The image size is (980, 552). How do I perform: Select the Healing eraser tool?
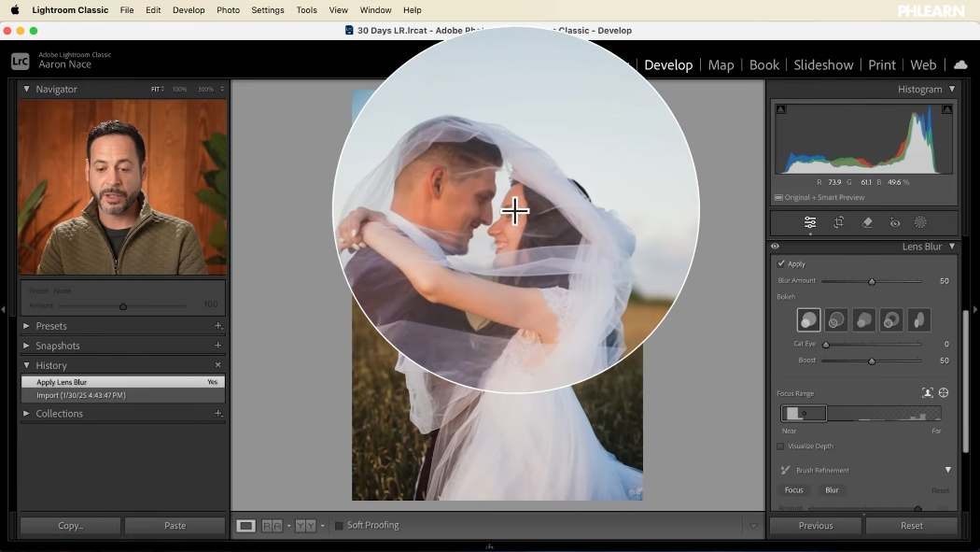tap(867, 222)
